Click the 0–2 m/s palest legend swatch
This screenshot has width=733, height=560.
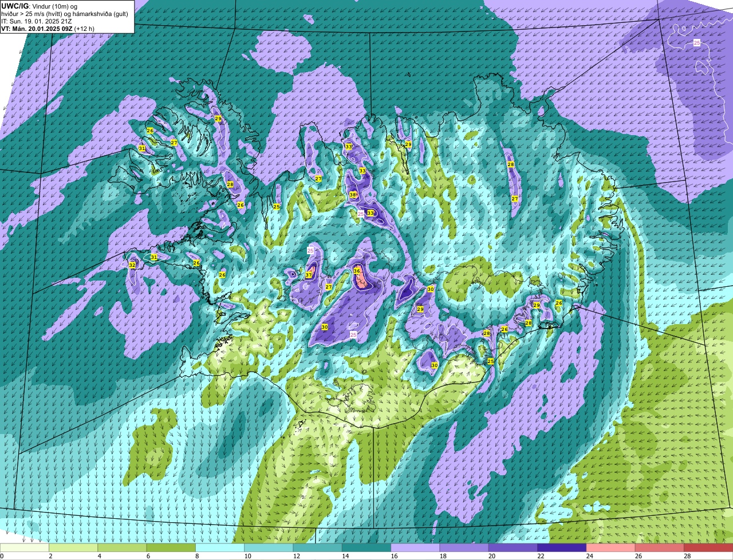pyautogui.click(x=25, y=547)
